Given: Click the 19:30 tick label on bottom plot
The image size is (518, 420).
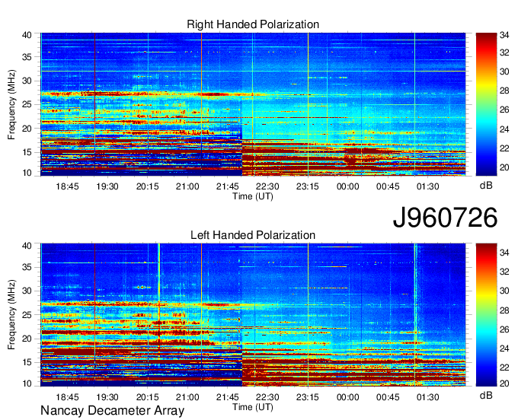Looking at the screenshot, I should [107, 397].
